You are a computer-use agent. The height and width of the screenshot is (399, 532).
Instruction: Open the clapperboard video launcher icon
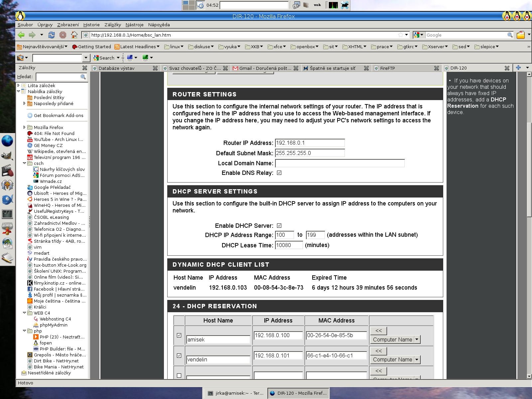click(7, 171)
